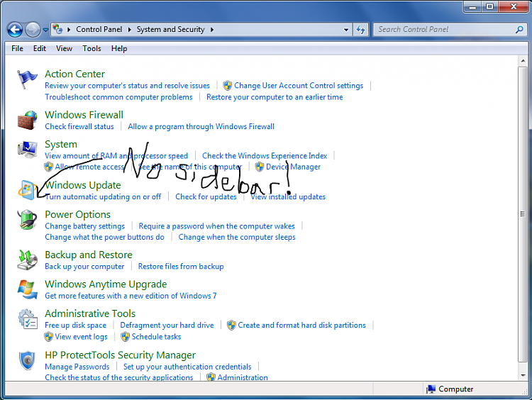The height and width of the screenshot is (400, 532).
Task: Open Manage Passwords link
Action: pyautogui.click(x=77, y=367)
